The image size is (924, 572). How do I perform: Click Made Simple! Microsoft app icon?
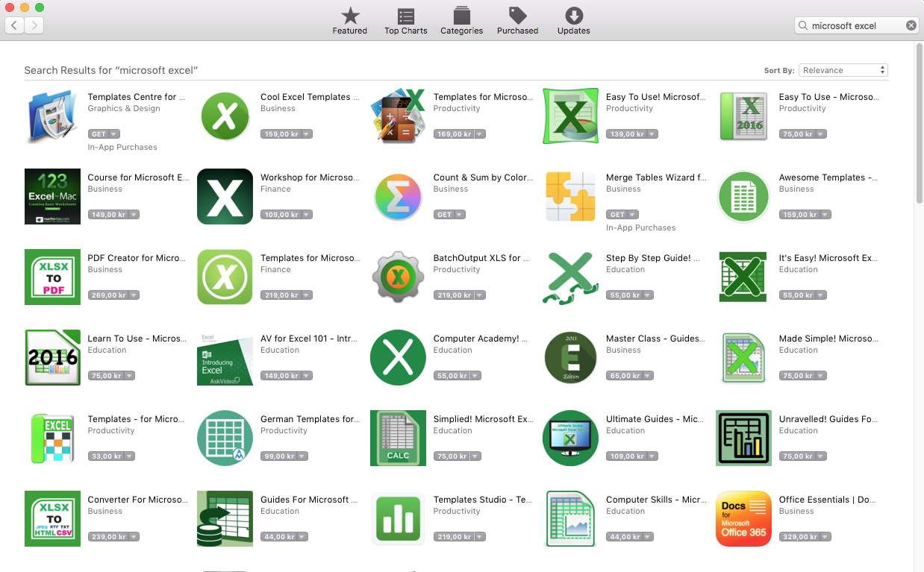(x=743, y=358)
